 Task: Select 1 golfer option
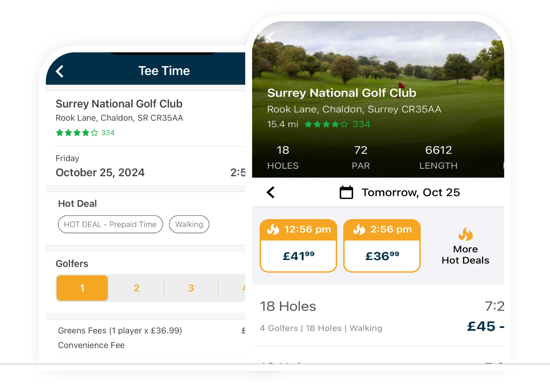pyautogui.click(x=82, y=288)
